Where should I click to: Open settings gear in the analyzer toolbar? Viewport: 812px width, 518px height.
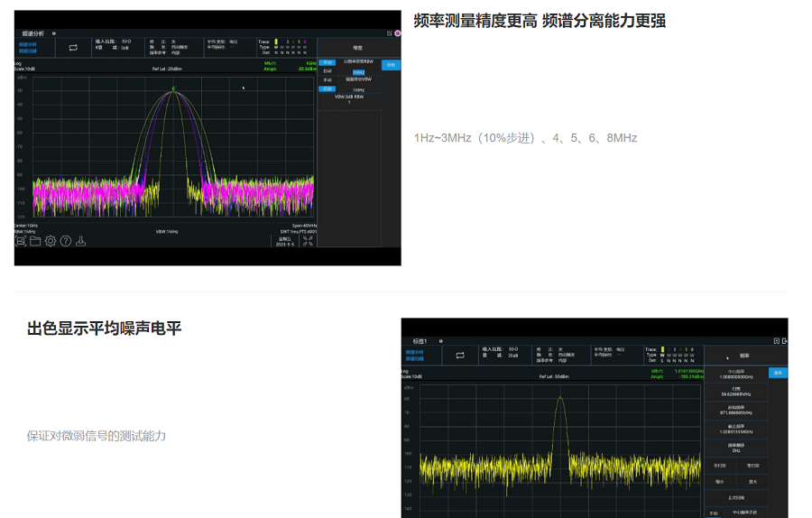(x=51, y=241)
